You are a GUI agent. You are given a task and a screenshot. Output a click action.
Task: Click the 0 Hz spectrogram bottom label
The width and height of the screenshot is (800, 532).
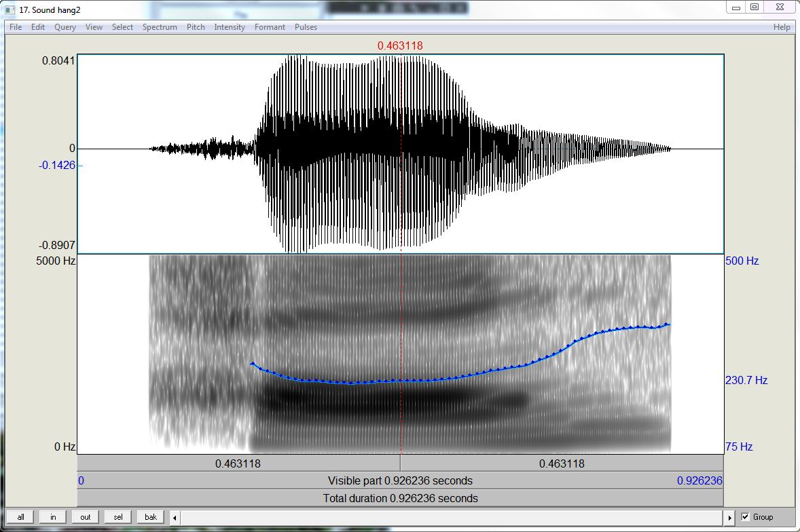65,447
